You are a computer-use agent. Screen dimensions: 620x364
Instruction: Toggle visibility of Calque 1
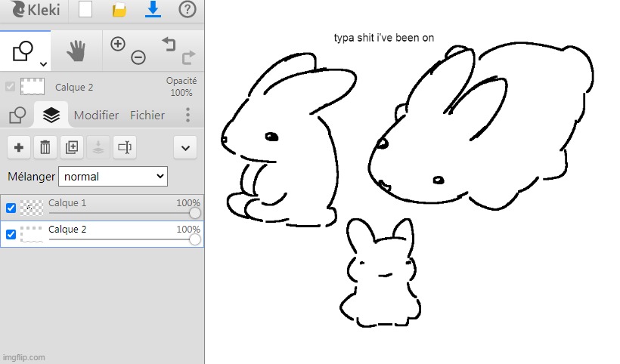click(x=11, y=208)
